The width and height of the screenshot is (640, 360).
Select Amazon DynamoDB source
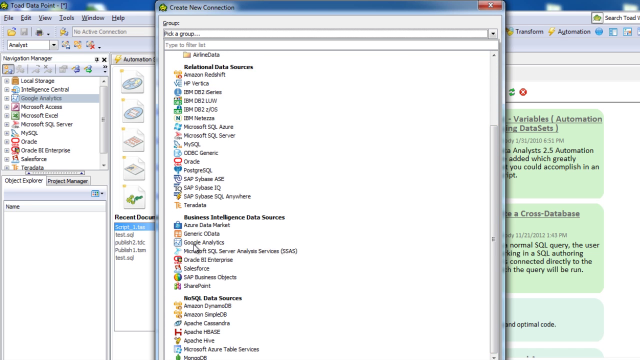pos(207,306)
